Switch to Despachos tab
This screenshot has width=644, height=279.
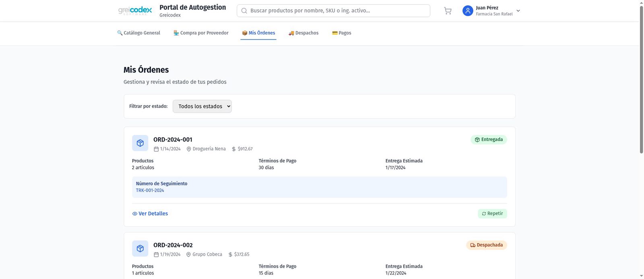[303, 33]
